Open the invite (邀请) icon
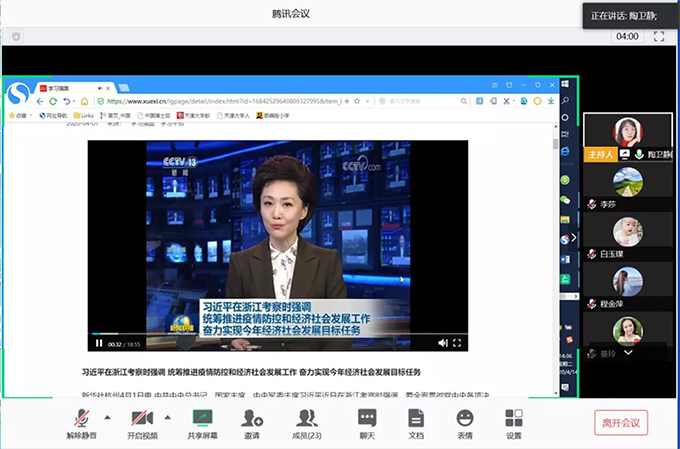 point(252,419)
